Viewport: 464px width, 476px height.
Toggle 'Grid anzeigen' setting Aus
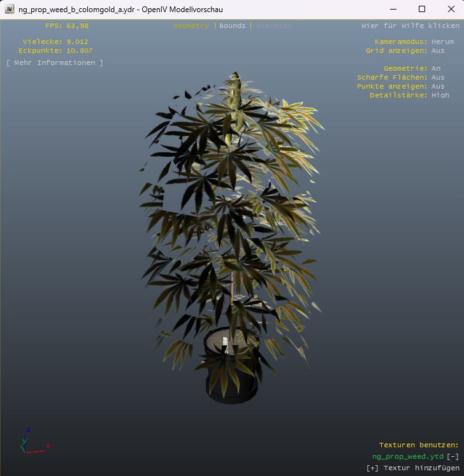(x=438, y=51)
